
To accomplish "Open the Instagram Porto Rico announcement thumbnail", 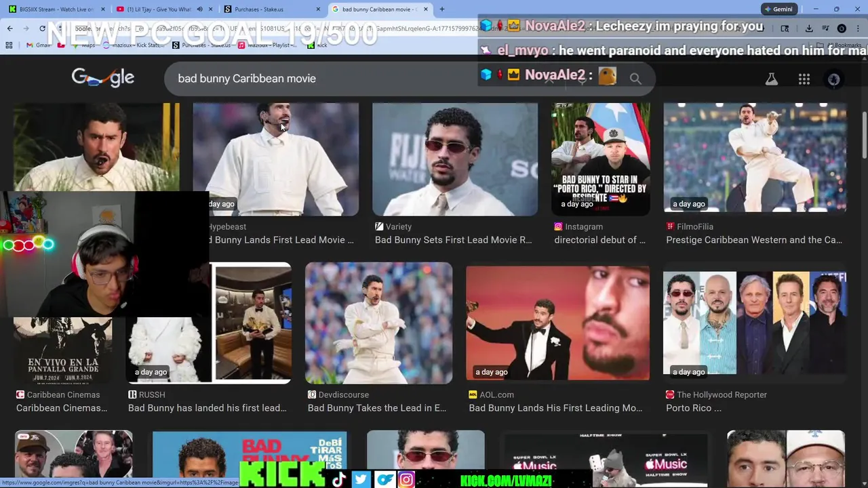I will pos(601,159).
